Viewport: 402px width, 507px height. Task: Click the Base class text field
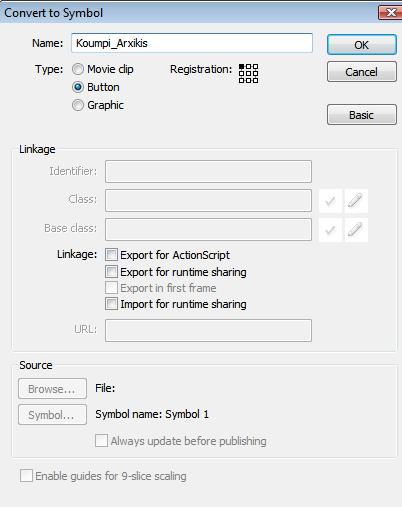208,229
